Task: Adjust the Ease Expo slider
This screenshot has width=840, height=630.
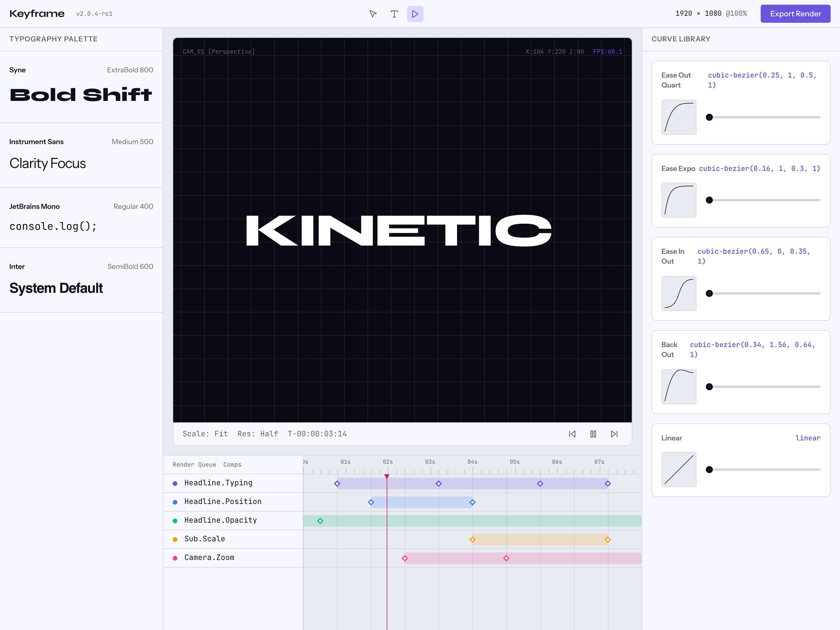Action: [x=709, y=200]
